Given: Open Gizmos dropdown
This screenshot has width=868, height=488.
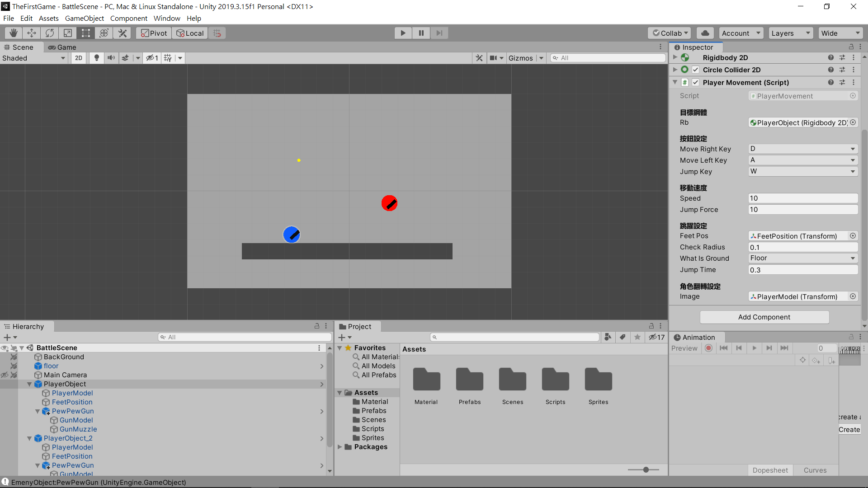Looking at the screenshot, I should [526, 58].
